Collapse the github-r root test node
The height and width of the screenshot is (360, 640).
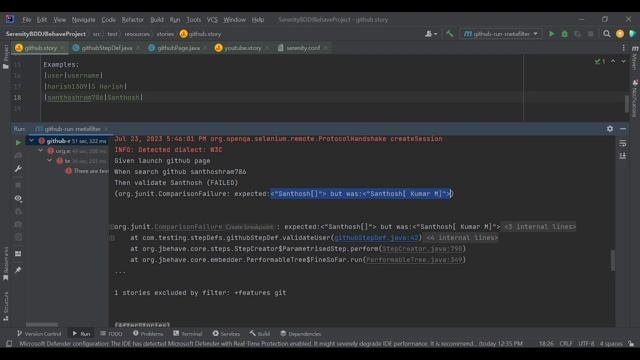(x=31, y=140)
